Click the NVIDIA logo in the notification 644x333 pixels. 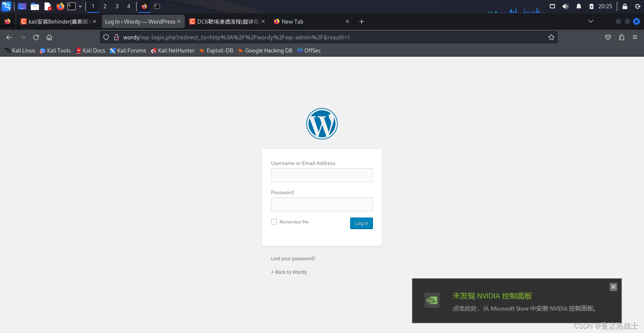tap(432, 300)
